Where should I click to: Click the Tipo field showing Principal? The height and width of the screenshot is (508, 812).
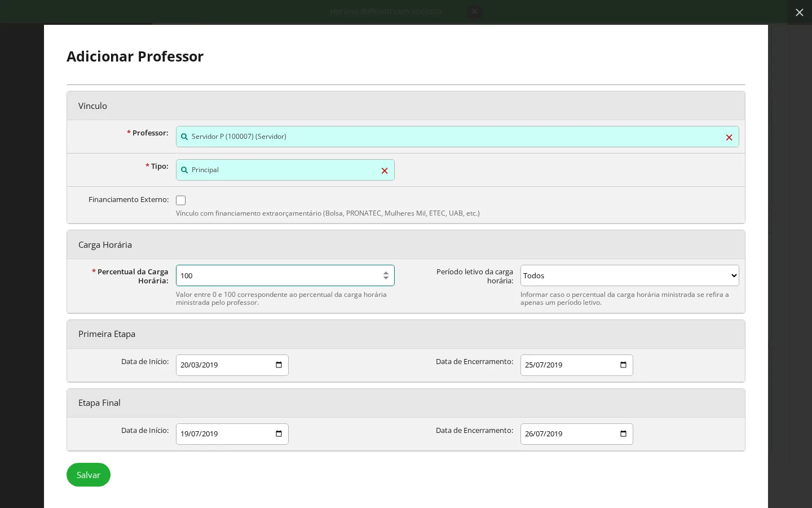coord(285,170)
